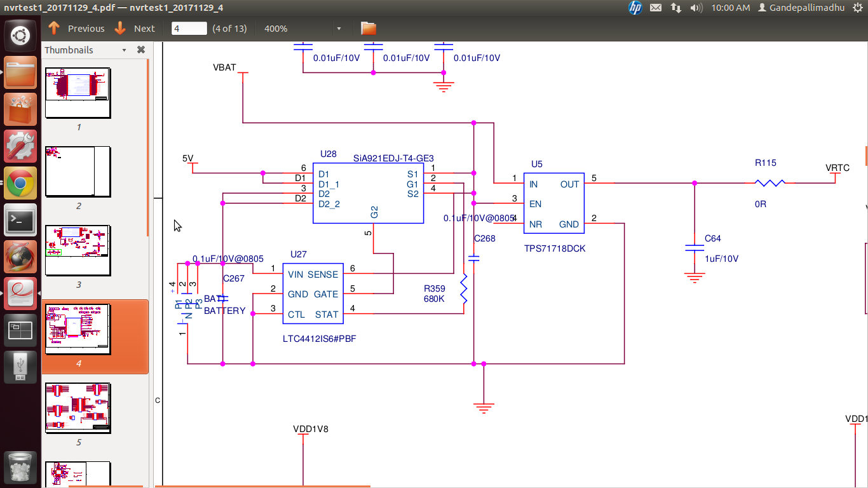Select the page 5 thumbnail
This screenshot has height=488, width=868.
78,407
